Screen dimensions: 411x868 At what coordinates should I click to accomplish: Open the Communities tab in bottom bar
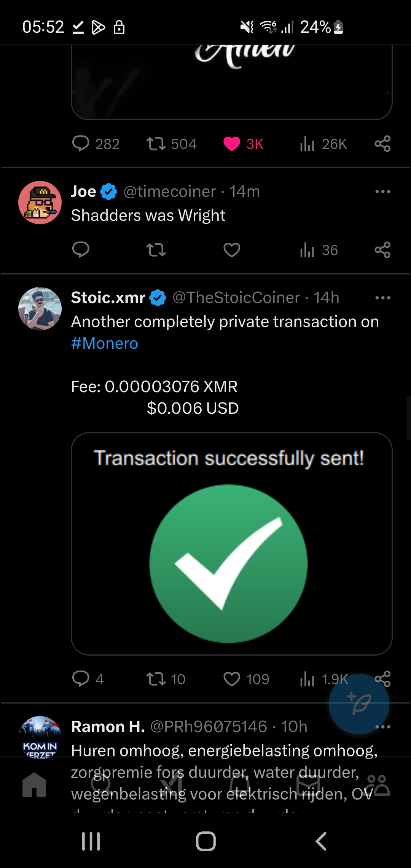click(x=378, y=785)
